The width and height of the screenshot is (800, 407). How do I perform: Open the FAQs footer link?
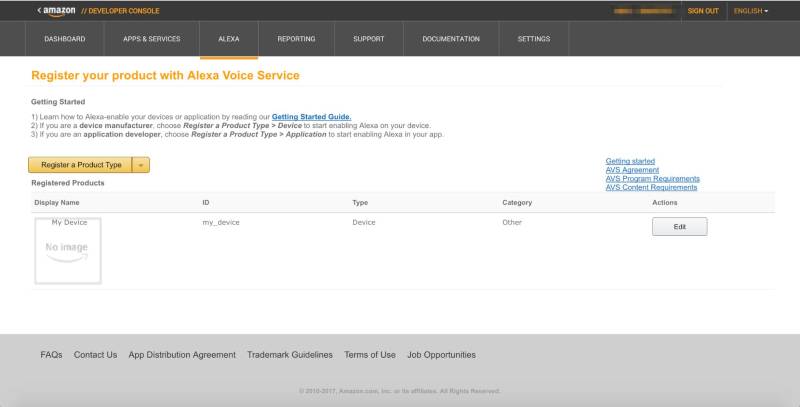[x=51, y=354]
